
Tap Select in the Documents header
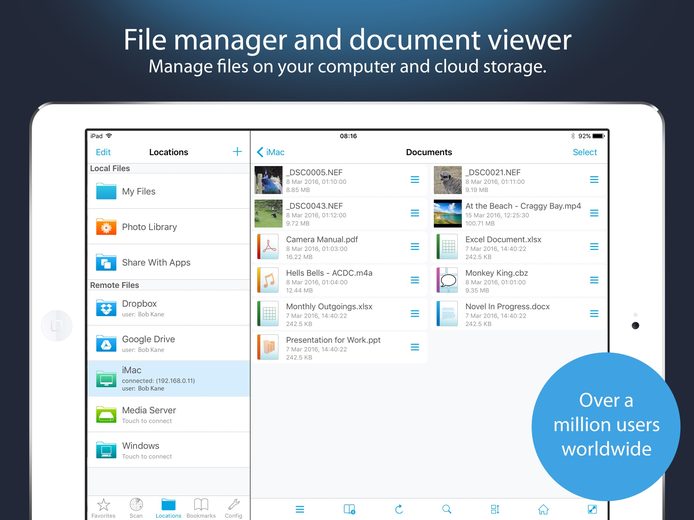(585, 152)
